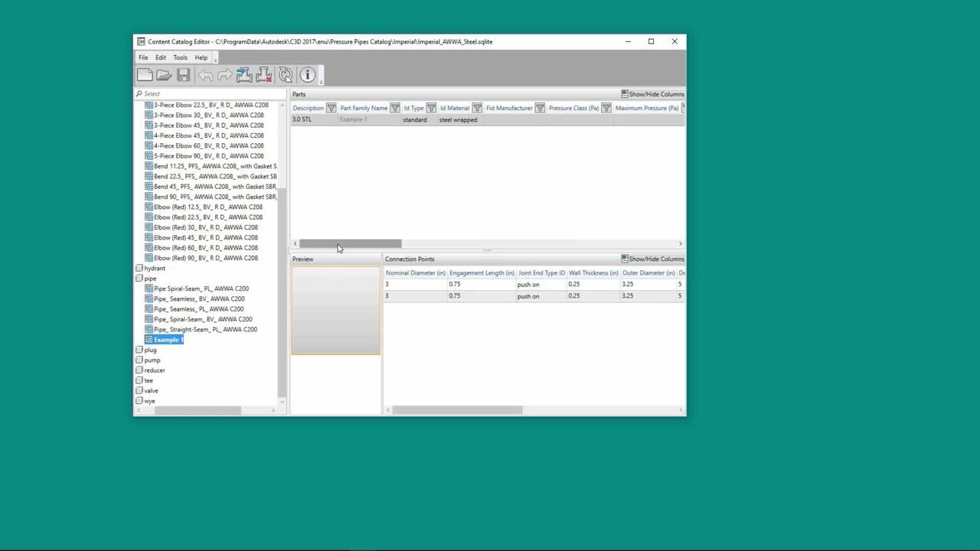Maximize the Content Catalog Editor window
Screen dimensions: 980x551
tap(651, 41)
